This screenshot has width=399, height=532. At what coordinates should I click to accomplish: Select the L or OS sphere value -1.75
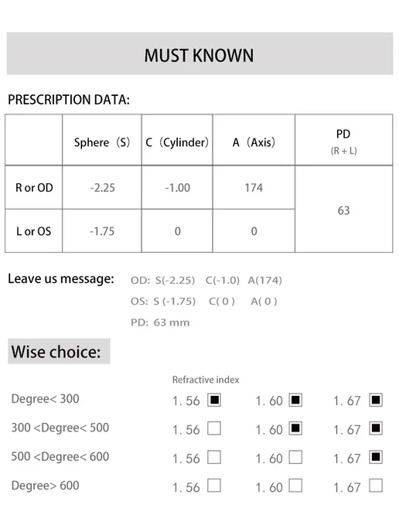pos(102,231)
